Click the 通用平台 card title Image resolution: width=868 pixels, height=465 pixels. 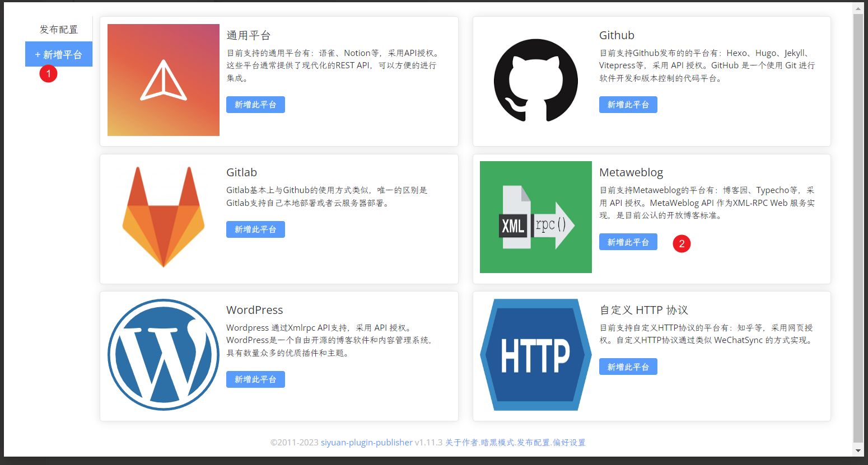coord(249,35)
